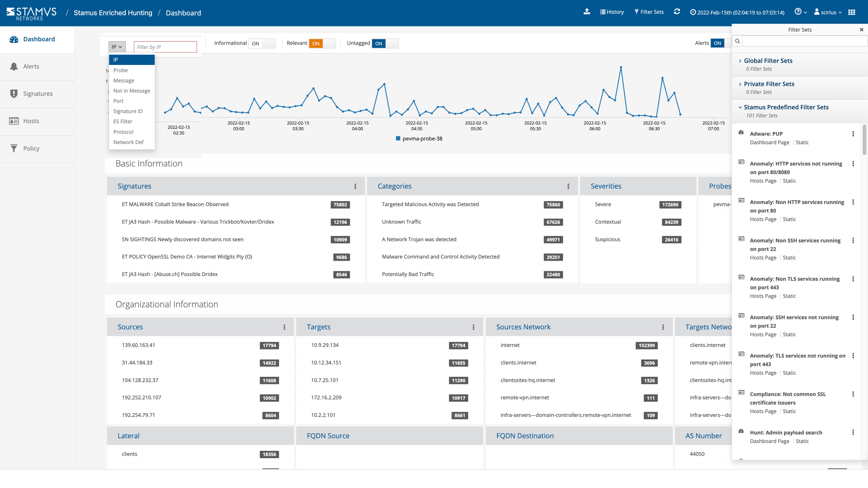
Task: Open the Adware: PUP filter set
Action: coord(766,134)
